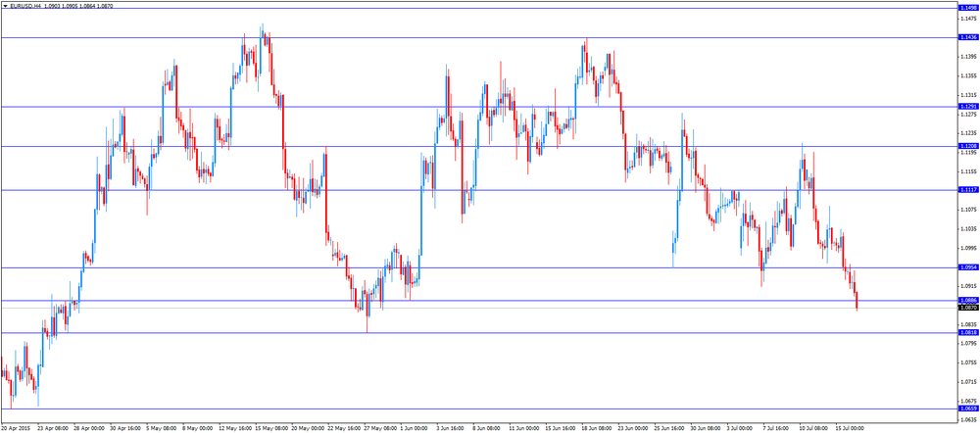Image resolution: width=980 pixels, height=433 pixels.
Task: Select the 1.1498 horizontal line price label
Action: click(968, 8)
